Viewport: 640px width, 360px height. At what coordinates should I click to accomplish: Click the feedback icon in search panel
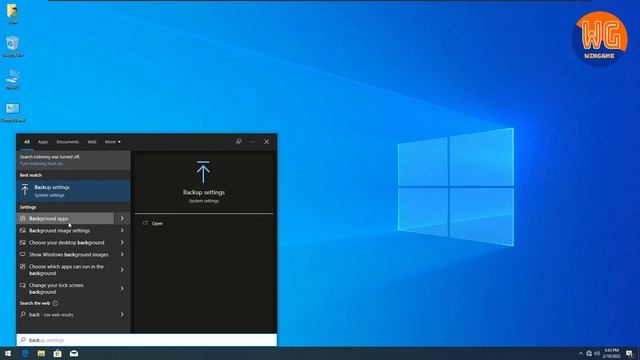[x=238, y=142]
